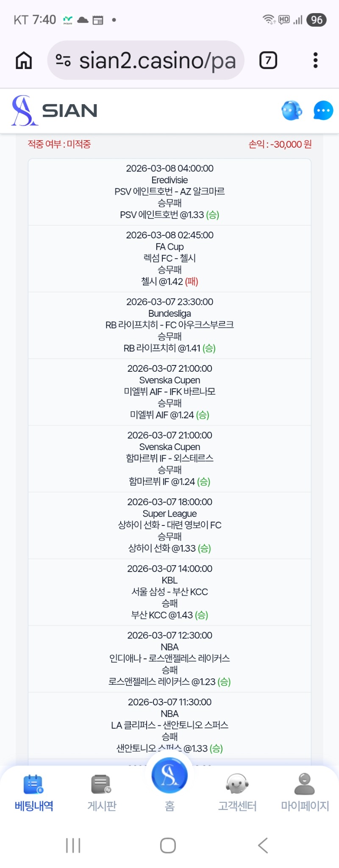This screenshot has width=339, height=868.
Task: Tap the sian2.casino URL address bar
Action: [157, 61]
